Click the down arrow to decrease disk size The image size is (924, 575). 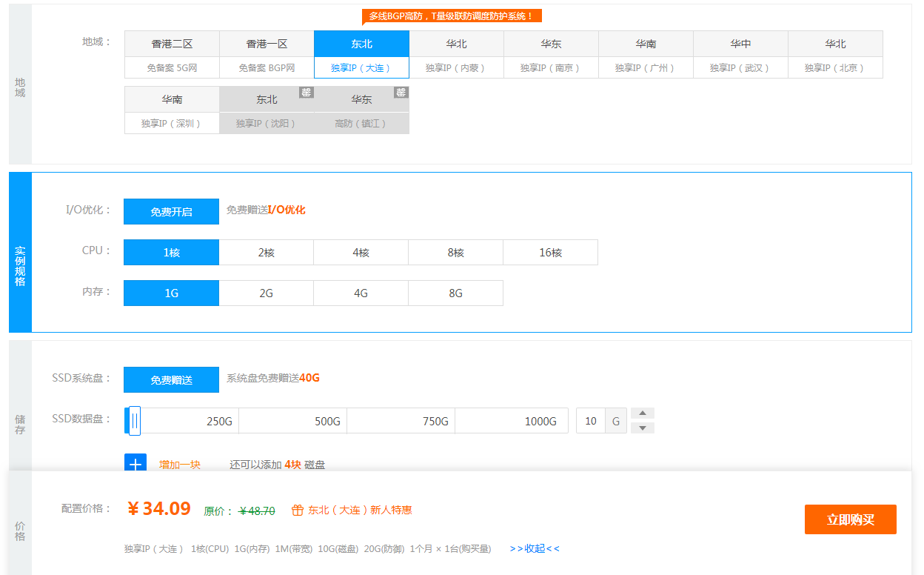641,428
